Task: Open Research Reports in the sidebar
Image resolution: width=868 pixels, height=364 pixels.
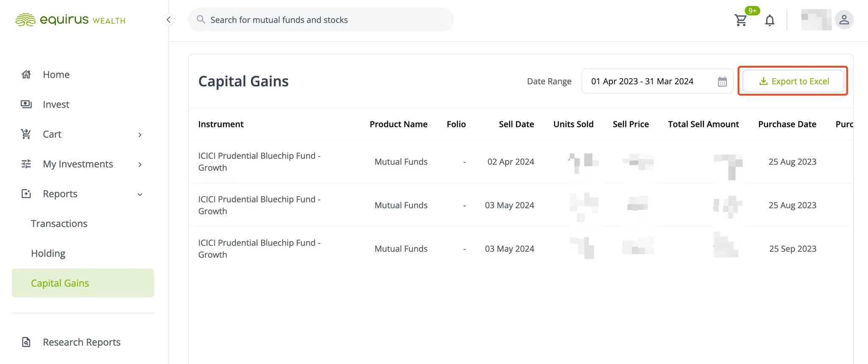Action: tap(82, 342)
